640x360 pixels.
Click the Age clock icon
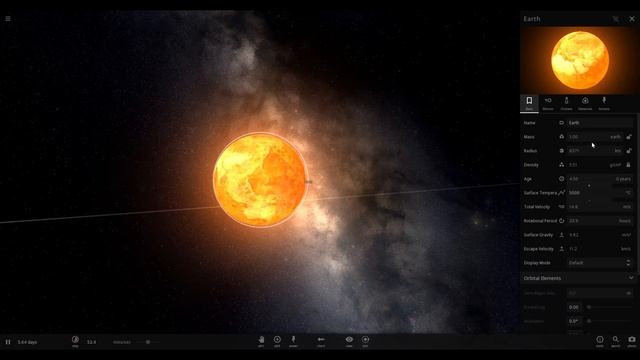562,179
